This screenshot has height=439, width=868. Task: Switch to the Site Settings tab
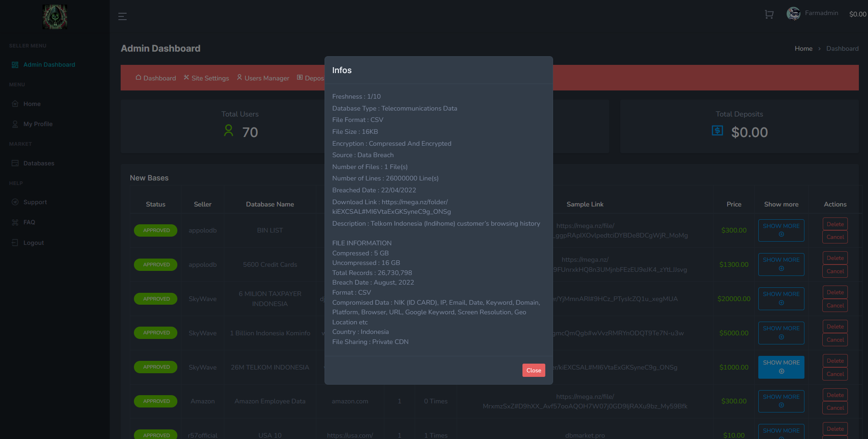207,78
